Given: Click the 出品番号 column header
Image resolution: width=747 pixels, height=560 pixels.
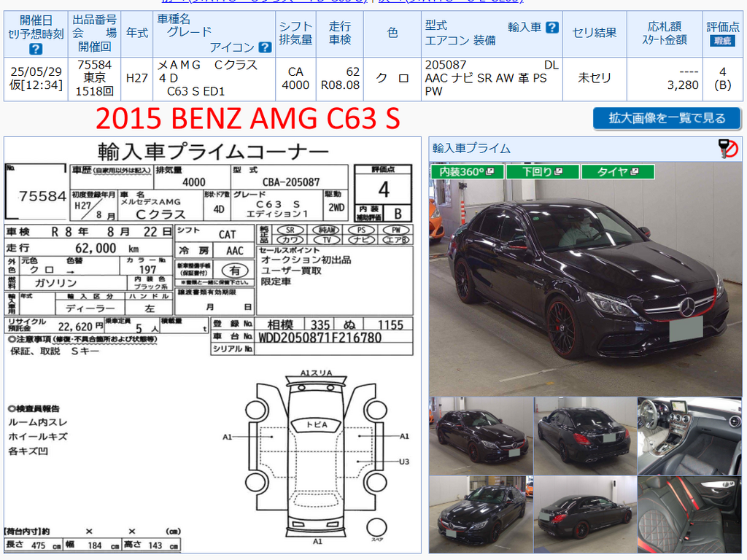Looking at the screenshot, I should pyautogui.click(x=94, y=34).
